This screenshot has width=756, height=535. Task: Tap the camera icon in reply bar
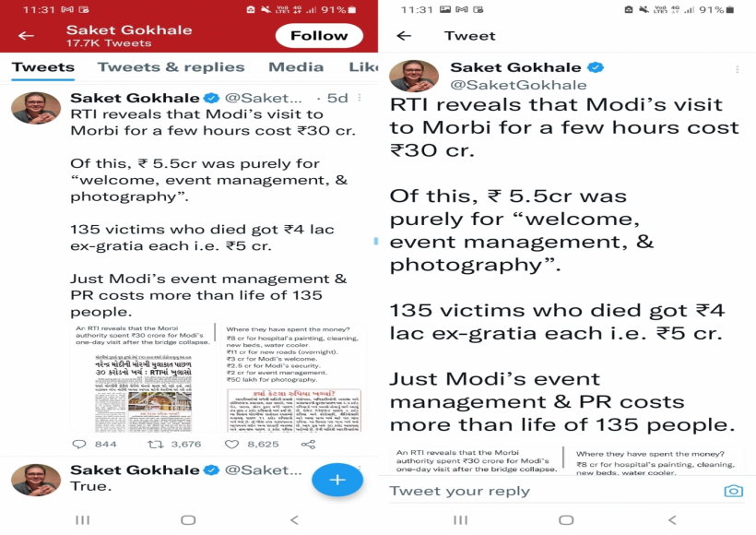(733, 491)
